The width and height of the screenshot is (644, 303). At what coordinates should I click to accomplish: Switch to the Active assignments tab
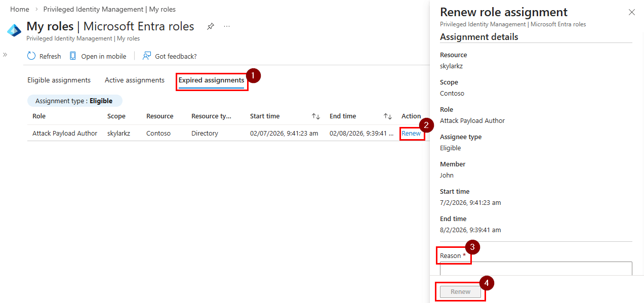pyautogui.click(x=134, y=80)
